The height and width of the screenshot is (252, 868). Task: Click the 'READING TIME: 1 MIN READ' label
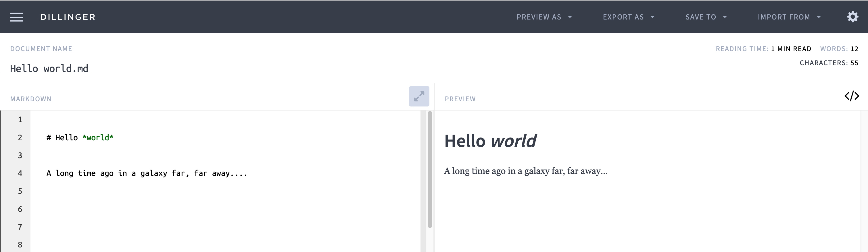[x=763, y=49]
